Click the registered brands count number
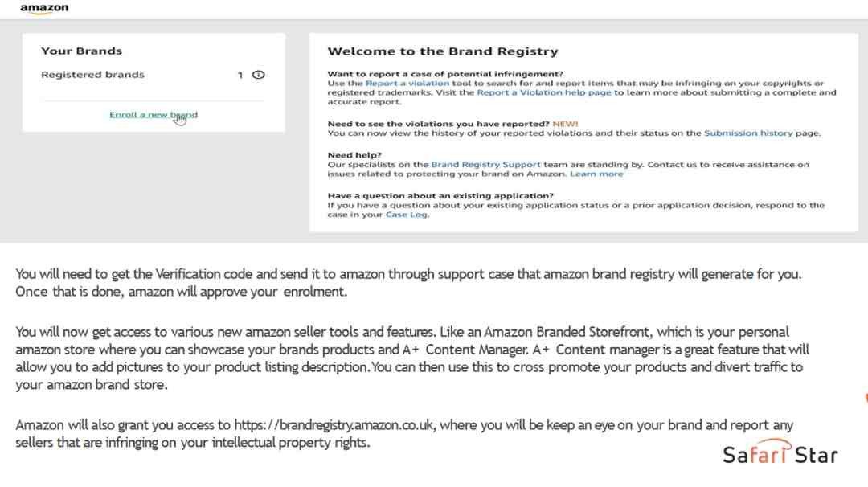This screenshot has height=487, width=868. 240,75
